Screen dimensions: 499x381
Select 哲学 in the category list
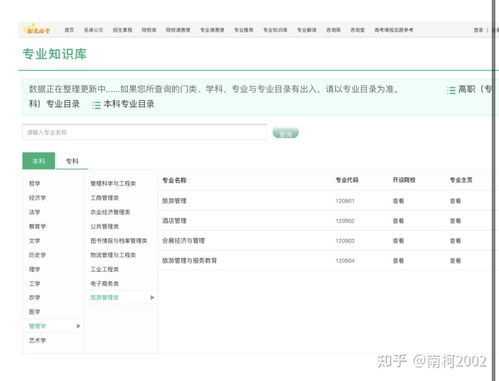pyautogui.click(x=34, y=183)
